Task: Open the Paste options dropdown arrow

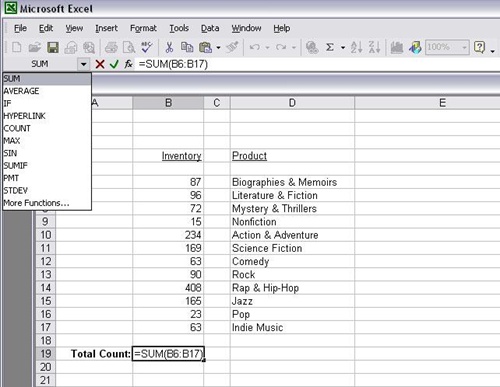Action: click(218, 48)
